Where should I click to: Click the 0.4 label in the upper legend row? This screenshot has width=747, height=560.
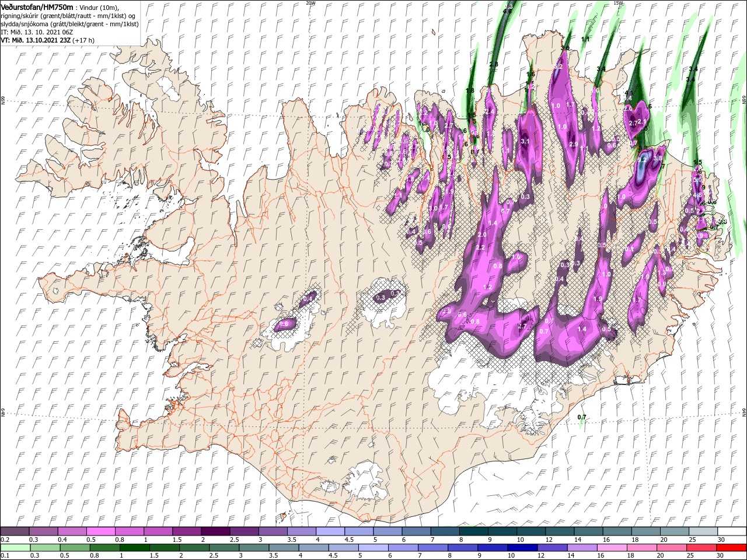click(62, 540)
